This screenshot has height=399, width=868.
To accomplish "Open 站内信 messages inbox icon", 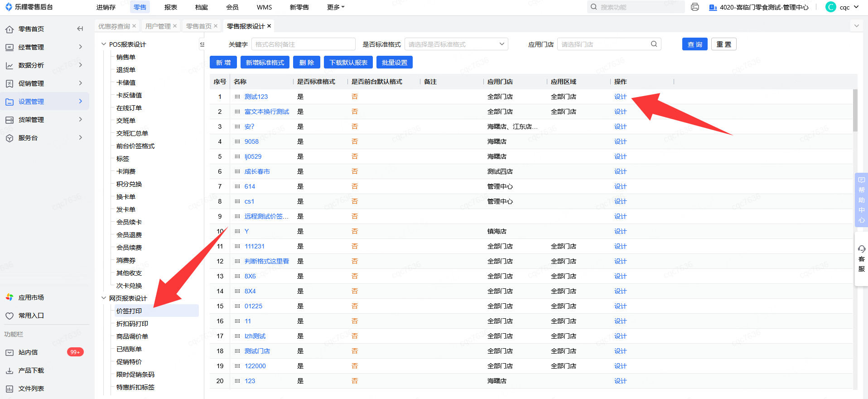I will pos(10,352).
